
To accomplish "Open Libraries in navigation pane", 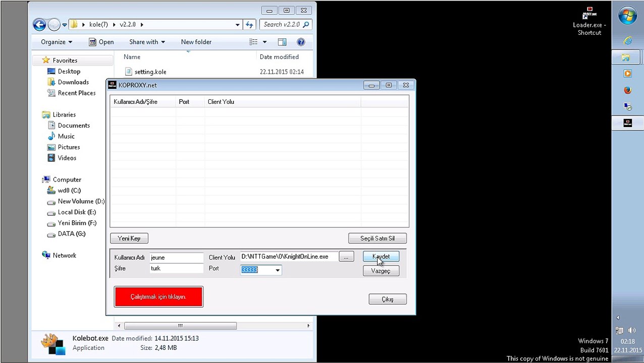I will tap(64, 114).
